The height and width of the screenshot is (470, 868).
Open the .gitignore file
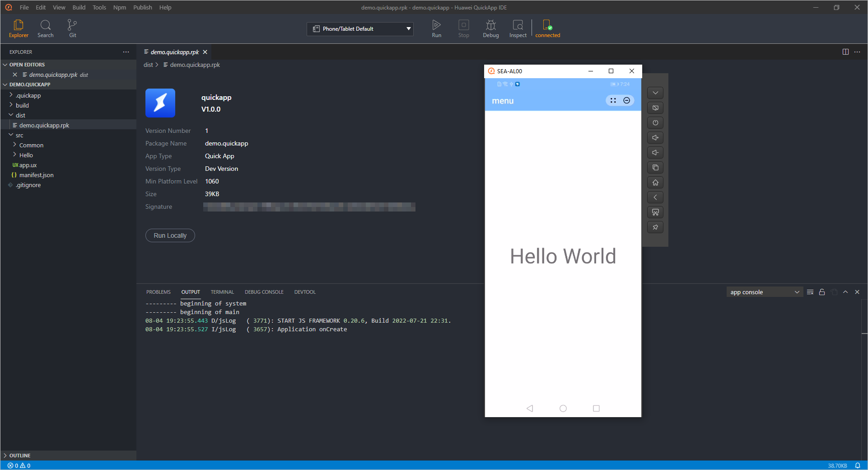pos(68,185)
